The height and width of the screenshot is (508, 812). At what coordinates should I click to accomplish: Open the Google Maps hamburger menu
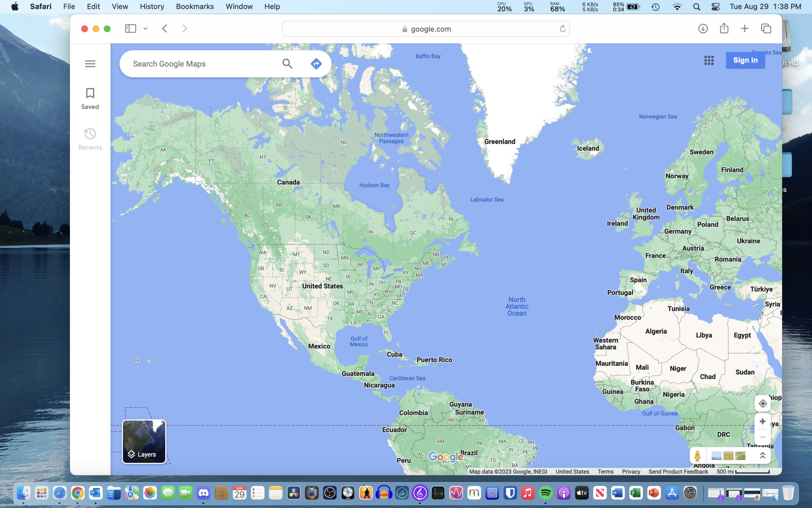[90, 64]
